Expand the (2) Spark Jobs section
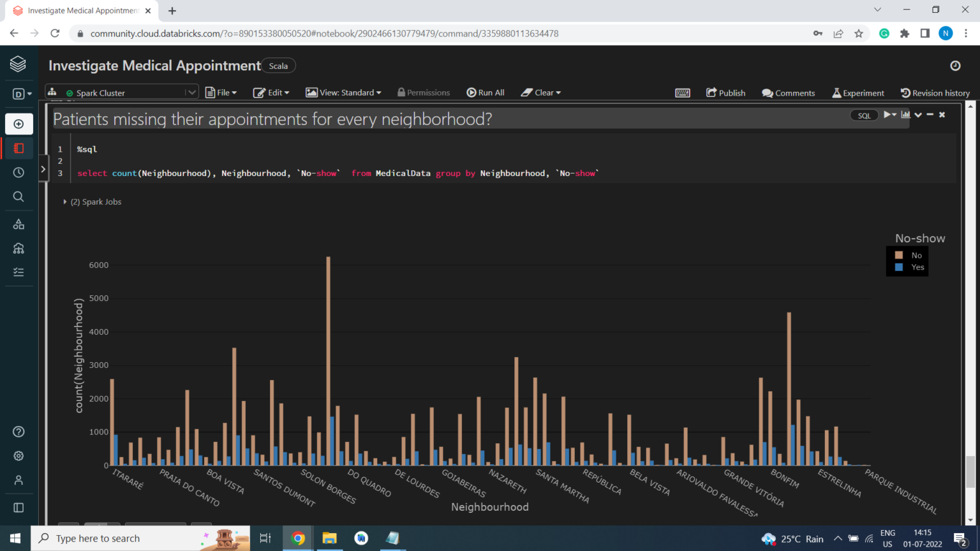This screenshot has height=551, width=980. point(65,202)
